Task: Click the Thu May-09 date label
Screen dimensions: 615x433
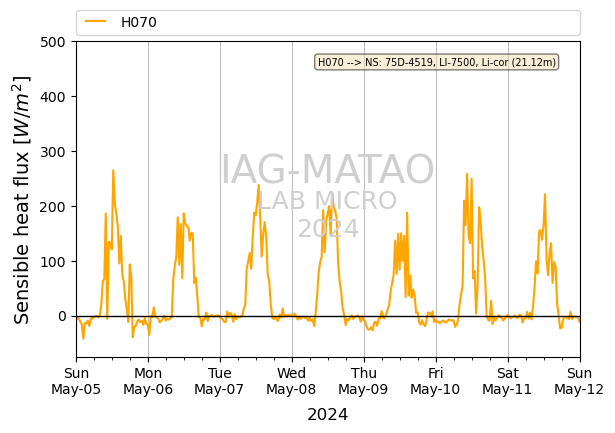Action: (363, 381)
